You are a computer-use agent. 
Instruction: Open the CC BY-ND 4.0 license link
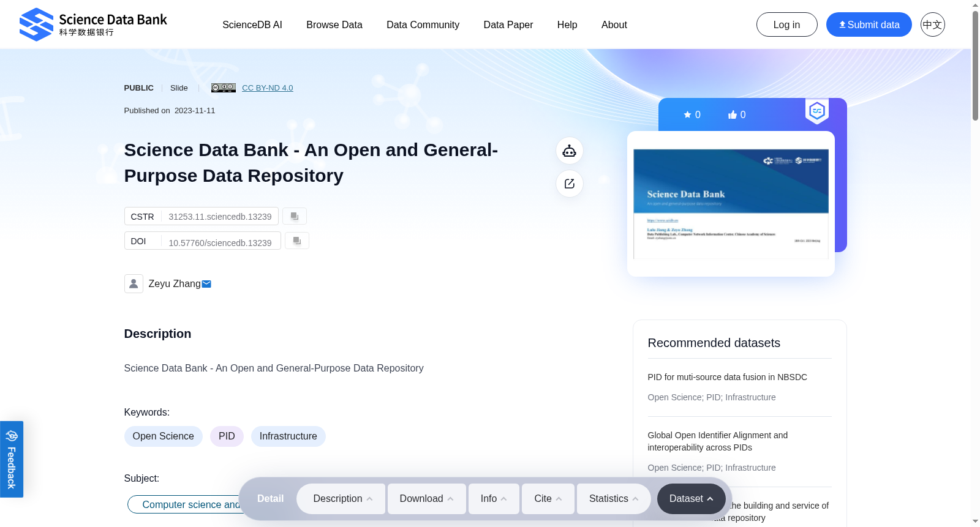(x=268, y=88)
